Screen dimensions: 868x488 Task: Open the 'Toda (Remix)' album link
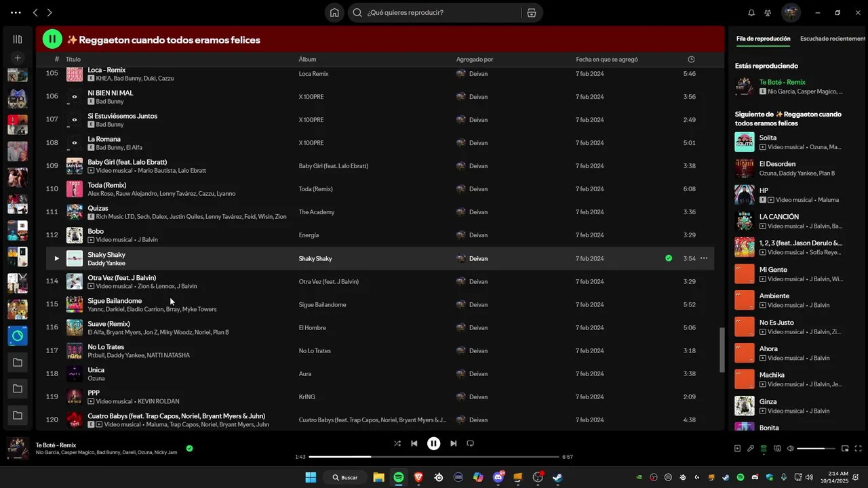[x=316, y=189]
